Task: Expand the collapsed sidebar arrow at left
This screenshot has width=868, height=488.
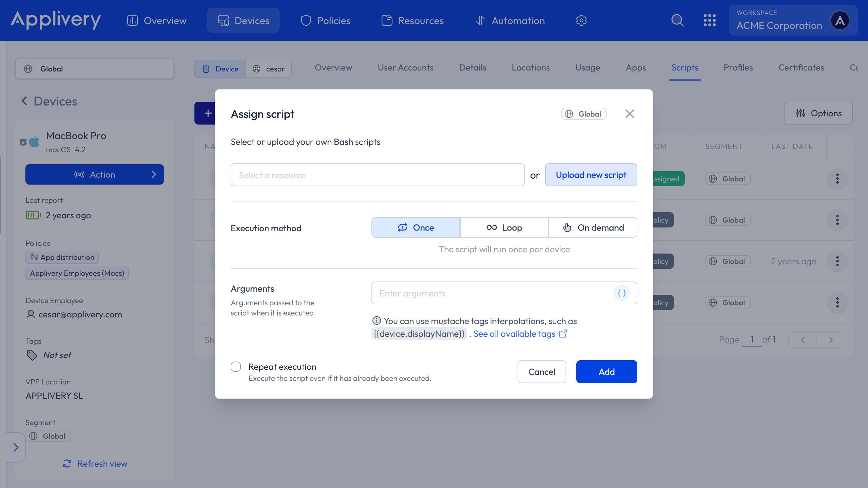Action: [x=16, y=447]
